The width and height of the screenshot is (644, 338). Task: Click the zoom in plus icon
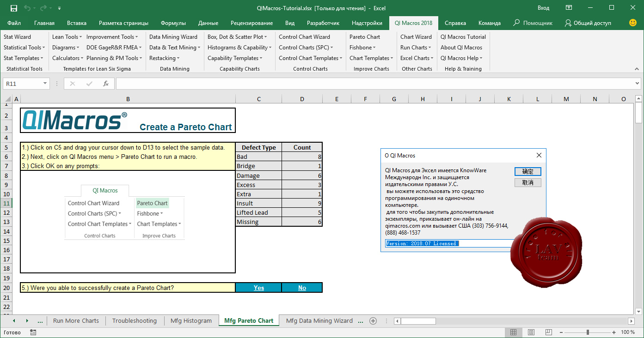point(613,332)
